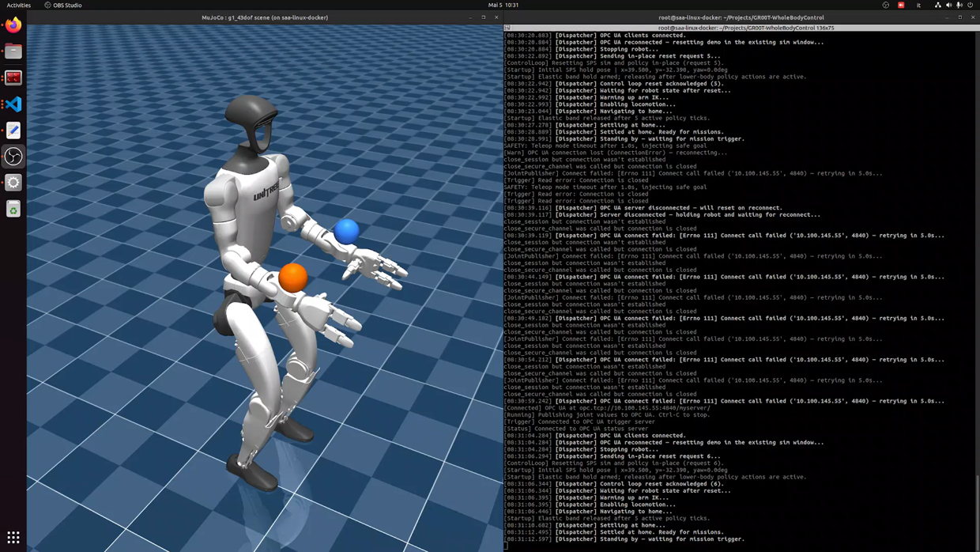Close the root@saa-linux-docker terminal window
The height and width of the screenshot is (552, 980).
[x=973, y=17]
